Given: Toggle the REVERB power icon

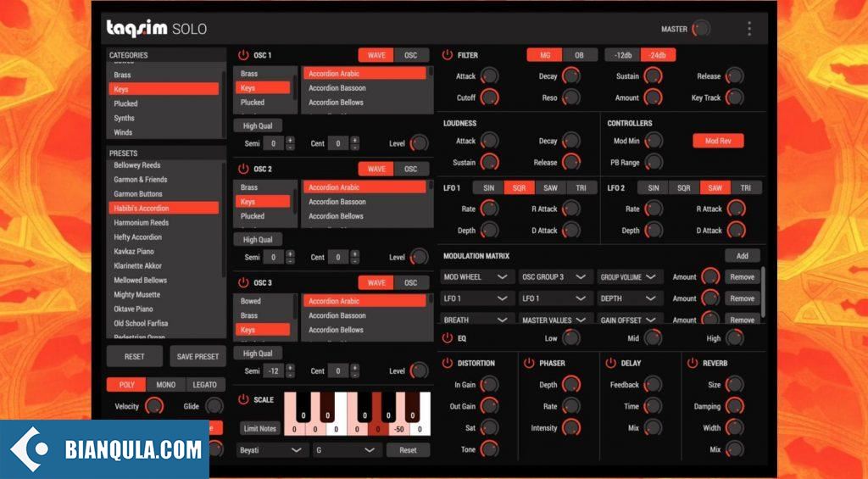Looking at the screenshot, I should click(x=693, y=363).
